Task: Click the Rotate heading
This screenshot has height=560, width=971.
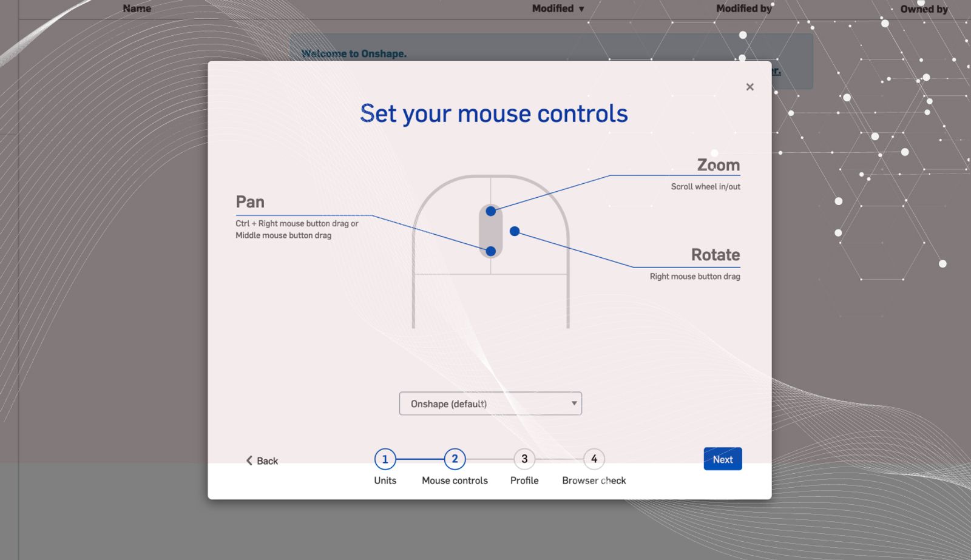Action: pos(715,255)
